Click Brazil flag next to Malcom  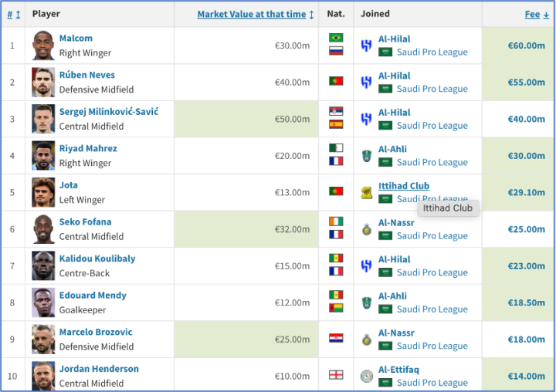point(336,38)
